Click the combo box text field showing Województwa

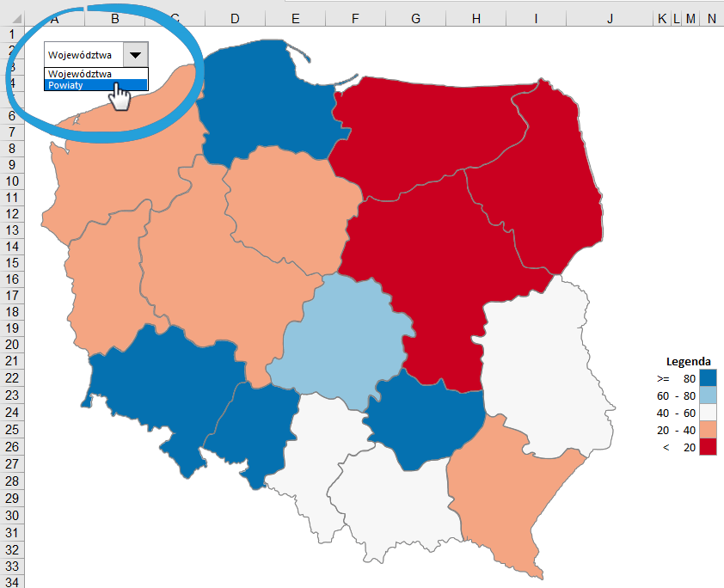(x=83, y=54)
